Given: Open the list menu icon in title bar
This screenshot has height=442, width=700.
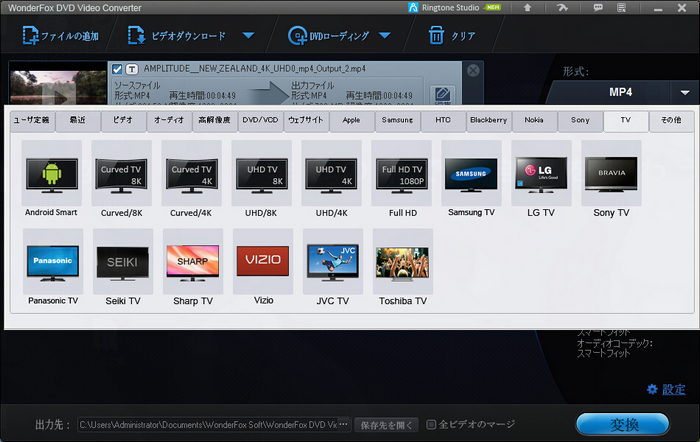Looking at the screenshot, I should (x=621, y=8).
